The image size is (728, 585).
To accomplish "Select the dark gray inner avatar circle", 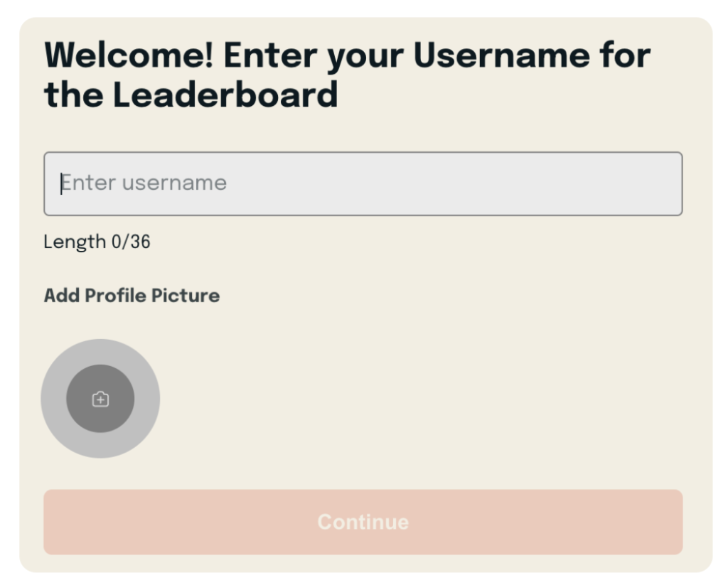I will point(100,398).
